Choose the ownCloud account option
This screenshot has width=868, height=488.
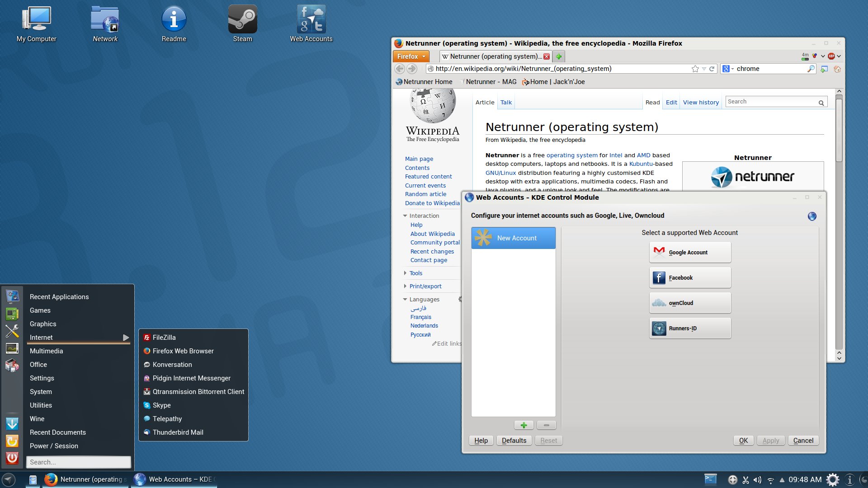click(690, 303)
